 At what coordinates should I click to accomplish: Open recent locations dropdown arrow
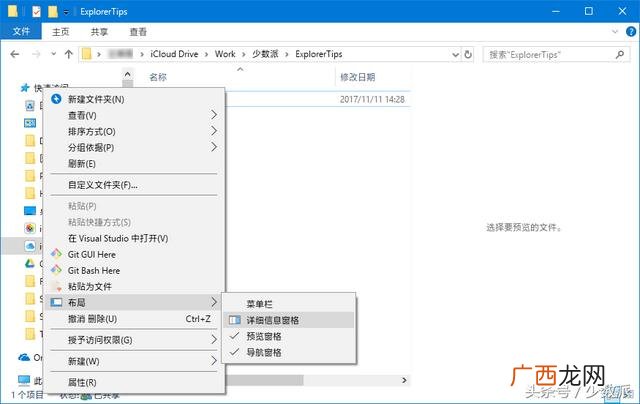pyautogui.click(x=53, y=54)
